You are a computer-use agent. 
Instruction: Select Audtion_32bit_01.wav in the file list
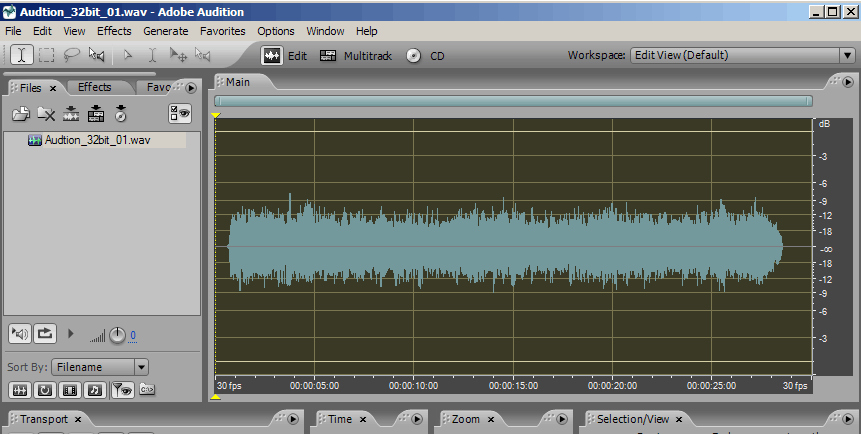(97, 140)
